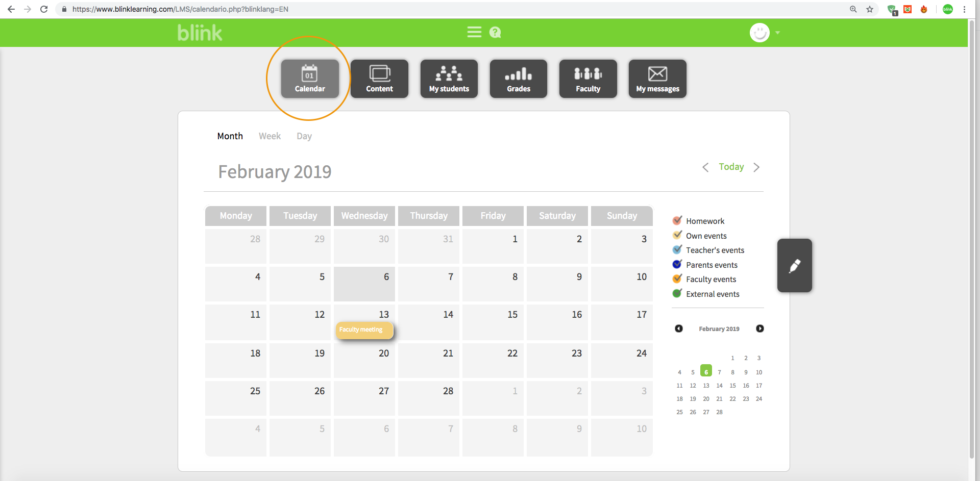Toggle the Homework events filter
The height and width of the screenshot is (481, 980).
677,221
